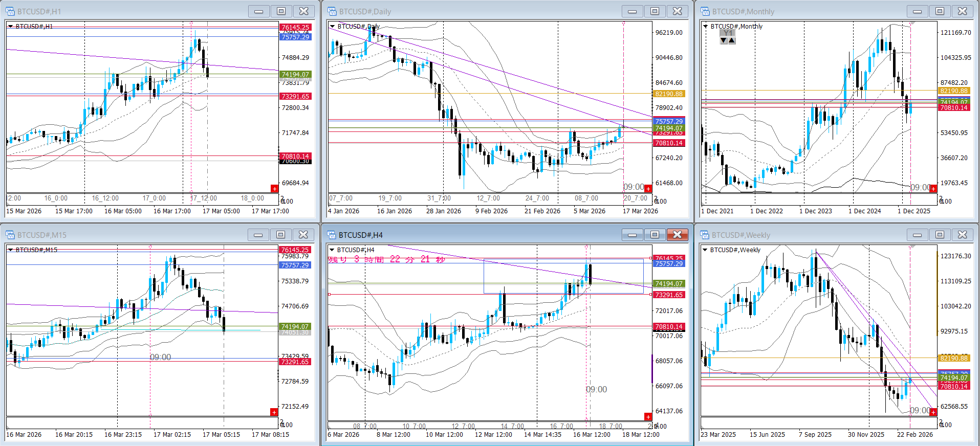
Task: Click the orange 82190.88 price label on Daily chart
Action: [668, 94]
